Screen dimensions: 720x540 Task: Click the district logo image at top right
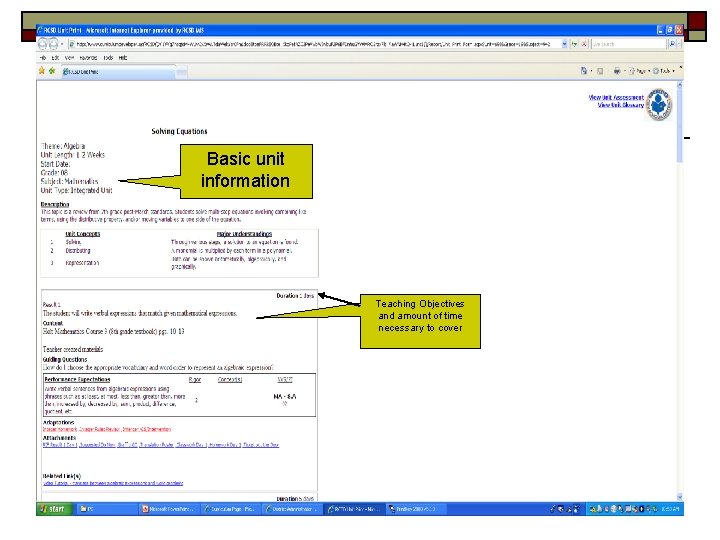pyautogui.click(x=659, y=105)
